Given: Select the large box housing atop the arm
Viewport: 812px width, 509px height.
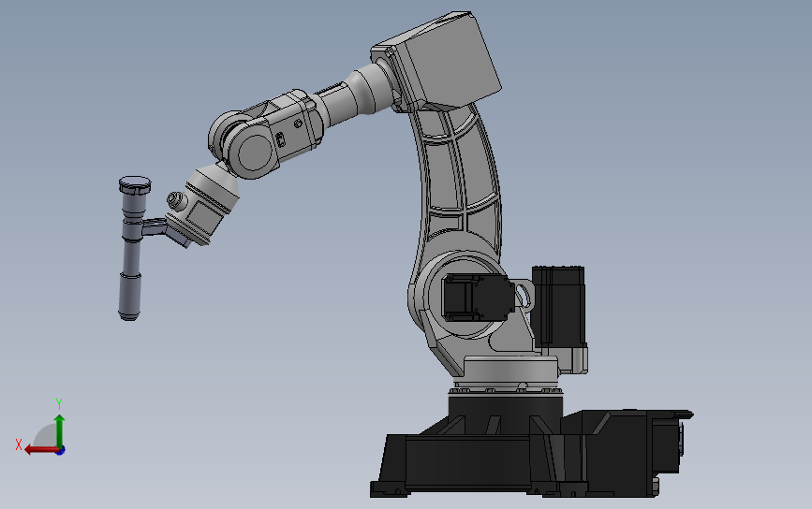Looking at the screenshot, I should [x=437, y=60].
